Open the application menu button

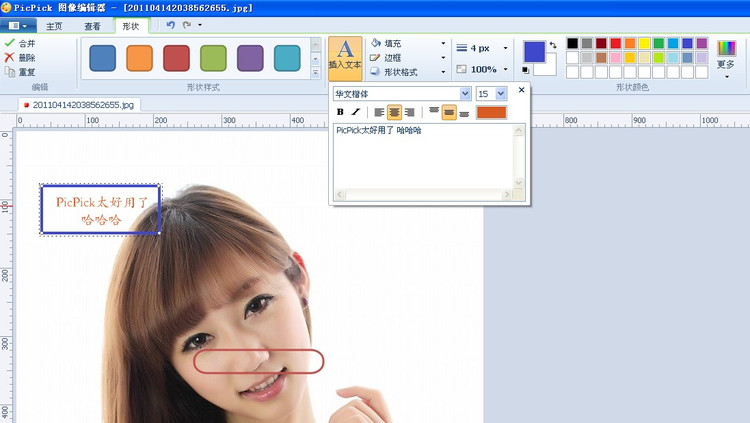coord(18,26)
